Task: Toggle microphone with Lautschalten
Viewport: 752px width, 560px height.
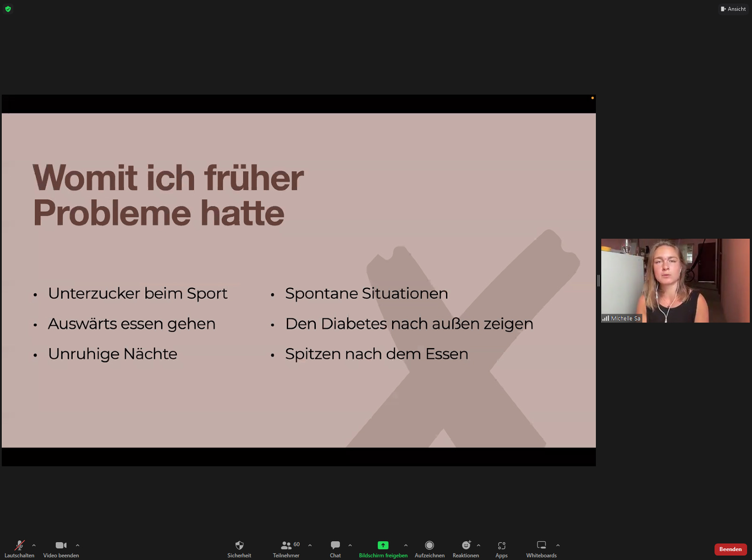Action: click(x=19, y=549)
